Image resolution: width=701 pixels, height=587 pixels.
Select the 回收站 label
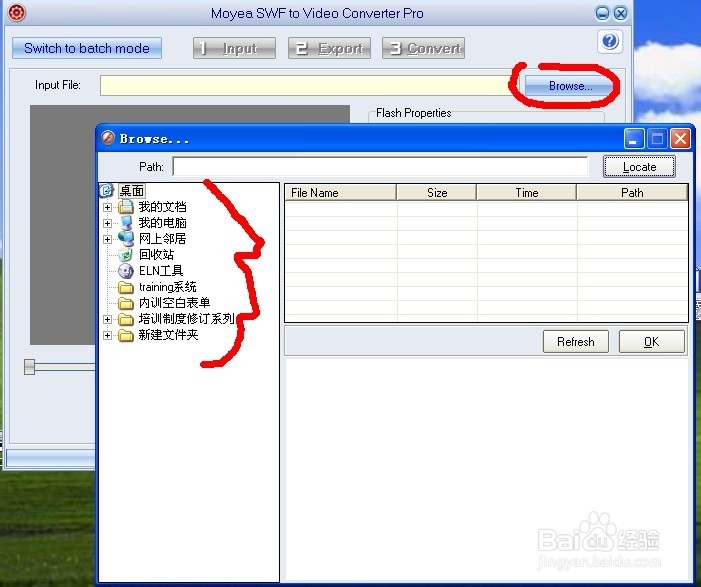click(156, 255)
